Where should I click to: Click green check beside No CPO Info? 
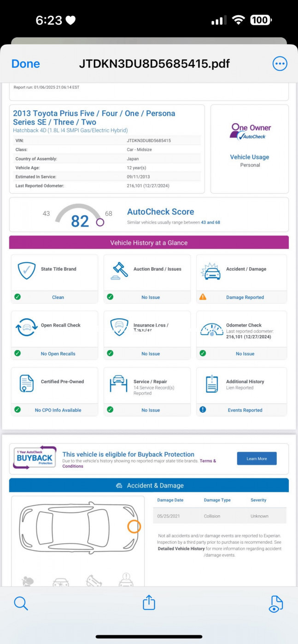(18, 409)
